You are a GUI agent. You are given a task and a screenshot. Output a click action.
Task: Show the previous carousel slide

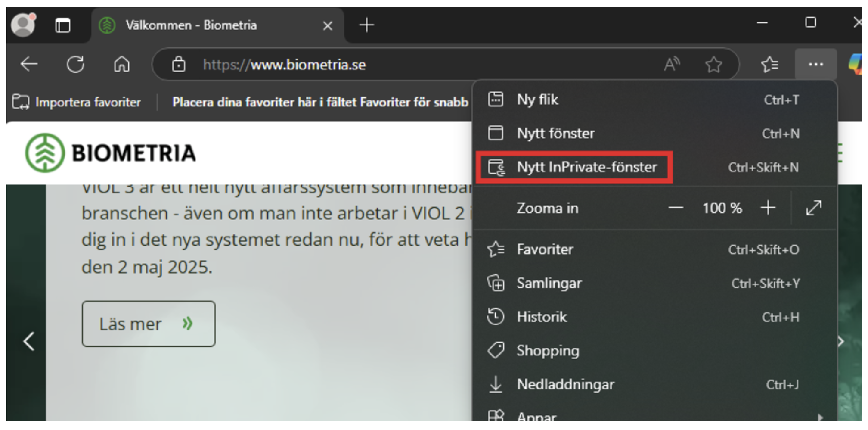pos(29,342)
